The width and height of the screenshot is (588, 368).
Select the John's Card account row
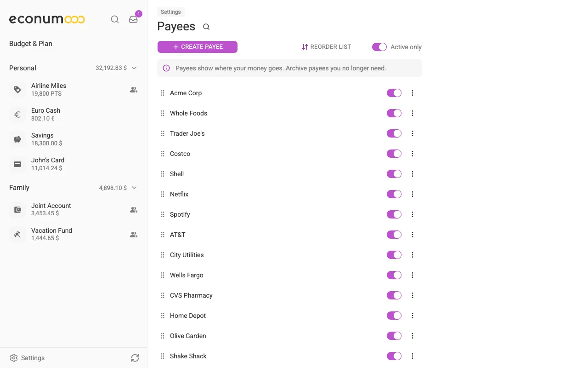tap(73, 164)
